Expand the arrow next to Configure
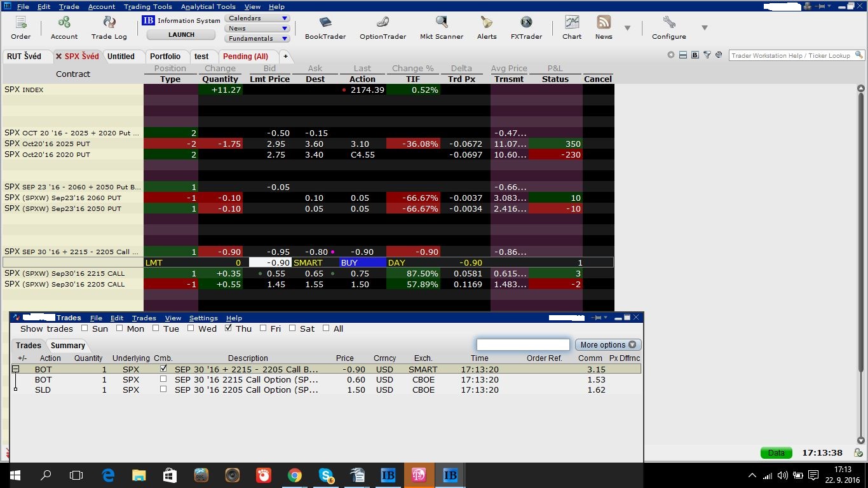The image size is (868, 488). 704,28
